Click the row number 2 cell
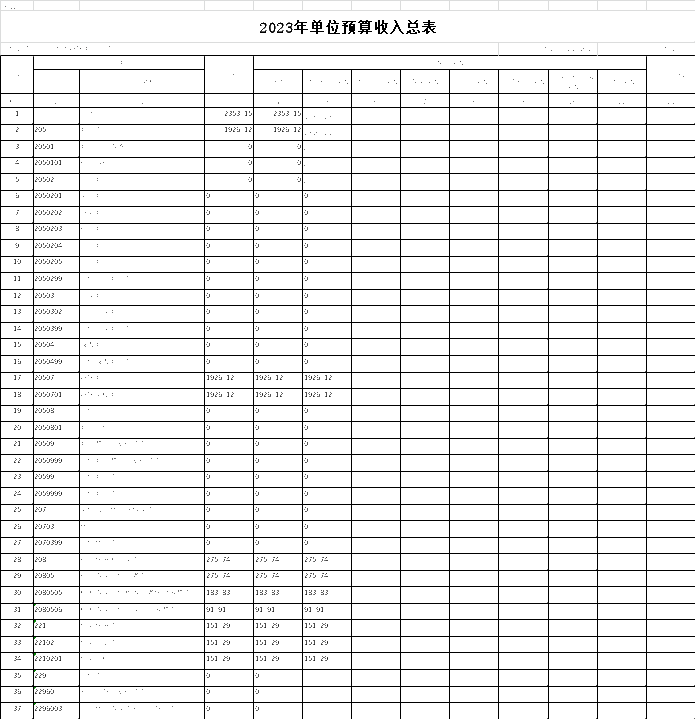 click(17, 131)
